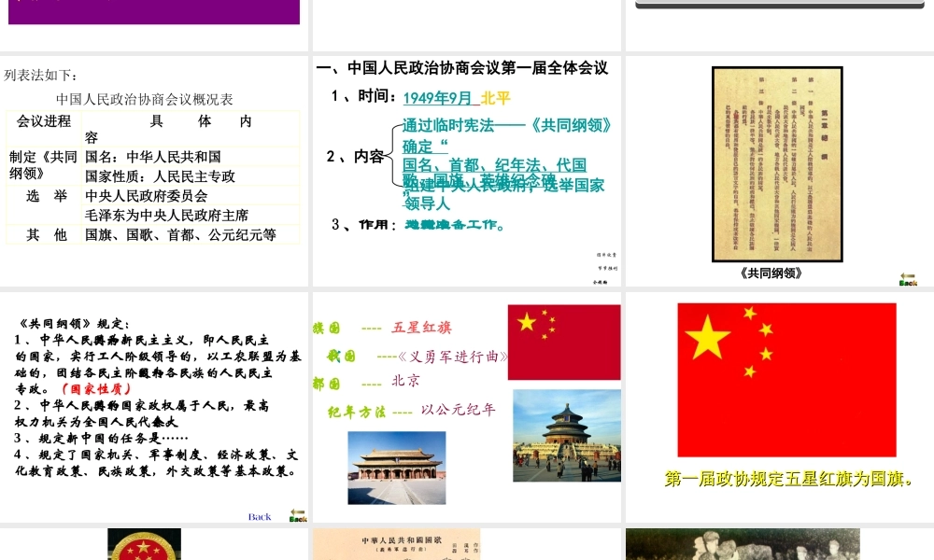This screenshot has height=560, width=934.
Task: Click the Temple of Heaven photo
Action: tap(567, 436)
